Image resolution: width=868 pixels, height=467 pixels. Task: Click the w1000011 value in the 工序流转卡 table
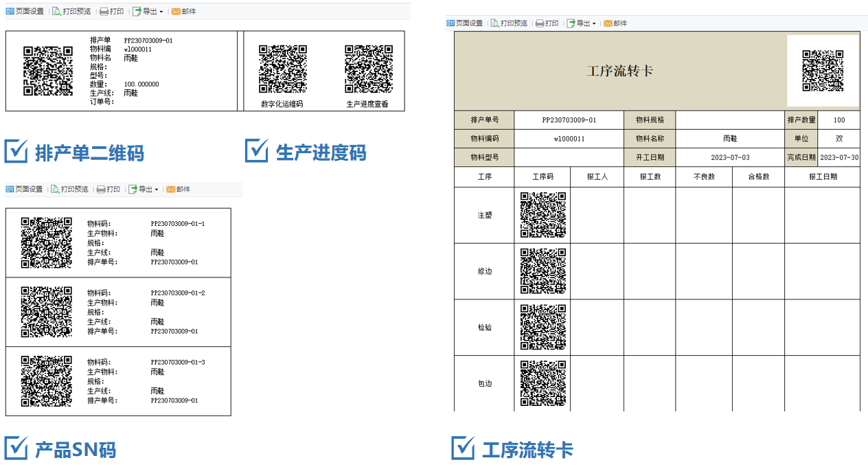coord(569,139)
